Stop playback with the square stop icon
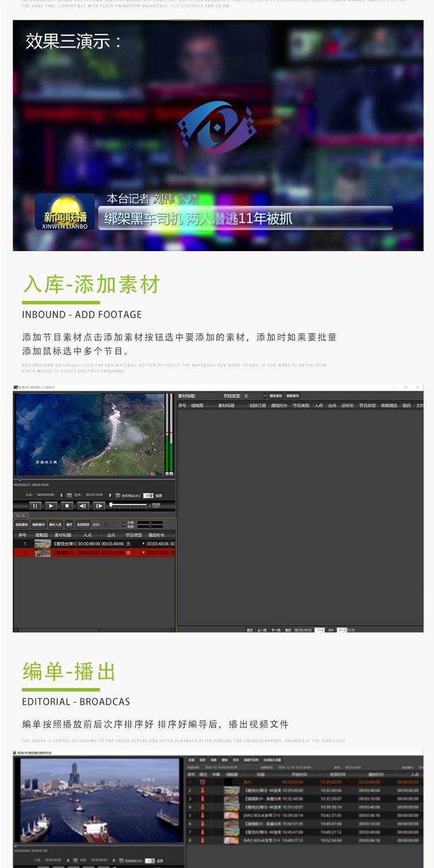434x868 pixels. click(x=67, y=506)
